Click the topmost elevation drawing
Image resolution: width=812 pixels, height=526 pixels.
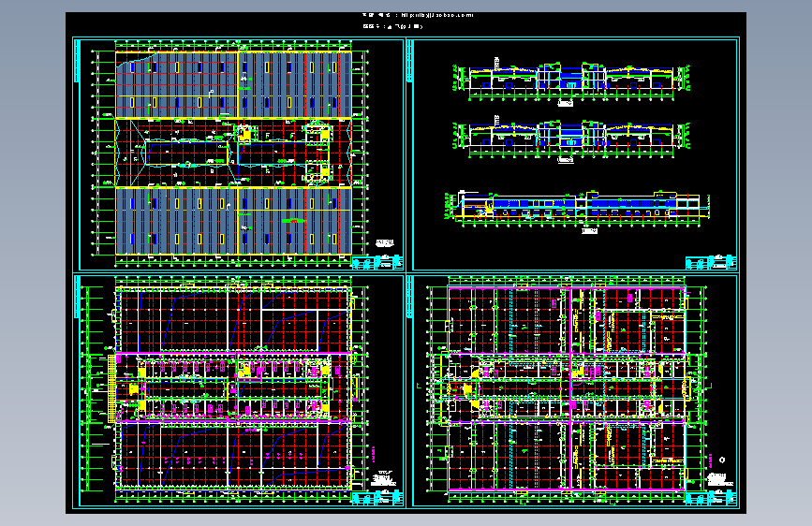click(x=571, y=81)
